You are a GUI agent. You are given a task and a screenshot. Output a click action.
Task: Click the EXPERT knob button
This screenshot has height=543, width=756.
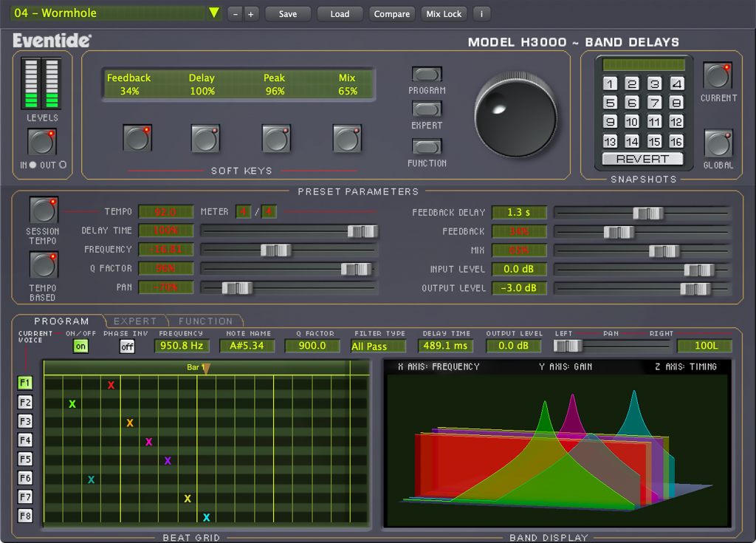(x=426, y=108)
